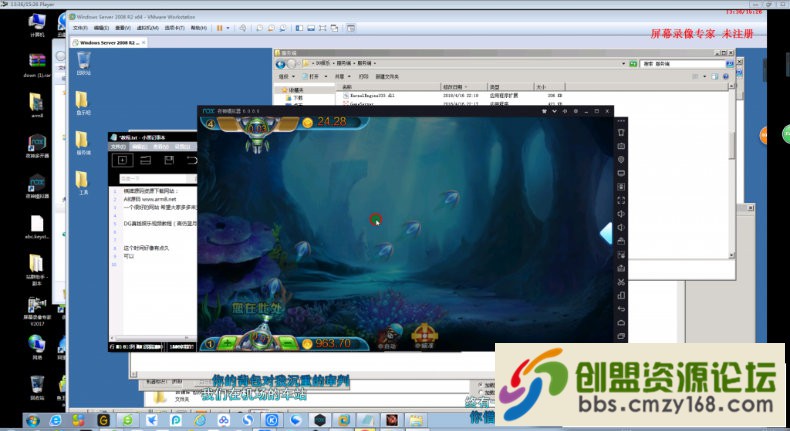Expand the power options arrow beside the pause icon
This screenshot has width=790, height=431.
[228, 28]
